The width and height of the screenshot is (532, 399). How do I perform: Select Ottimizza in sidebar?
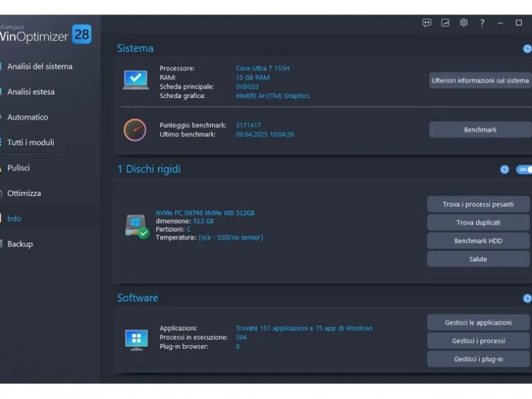point(23,193)
